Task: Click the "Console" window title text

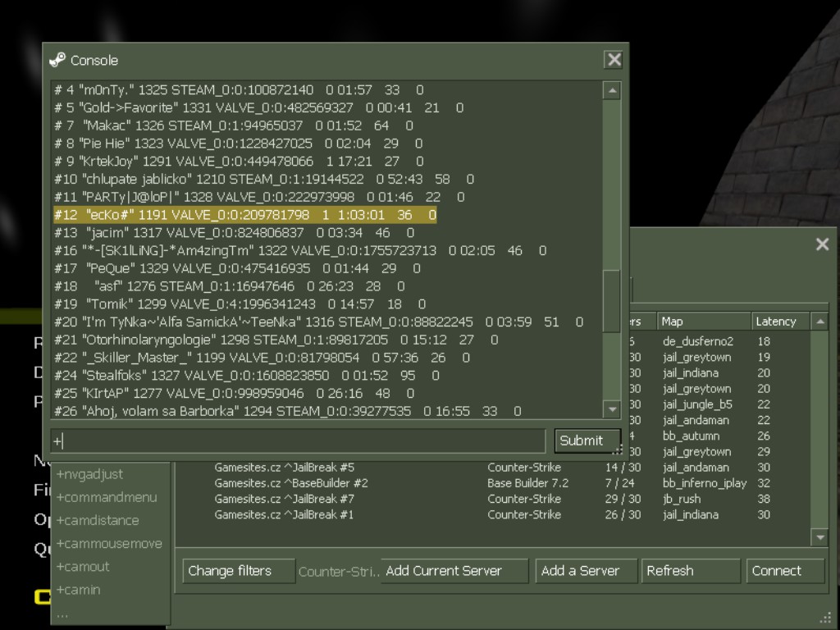Action: (x=94, y=61)
